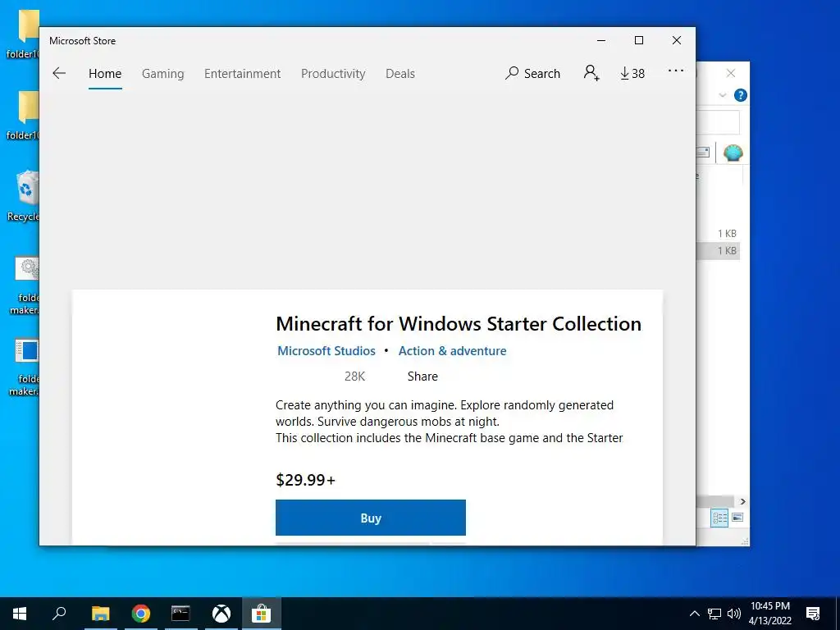
Task: Close the background Explorer window
Action: click(731, 73)
